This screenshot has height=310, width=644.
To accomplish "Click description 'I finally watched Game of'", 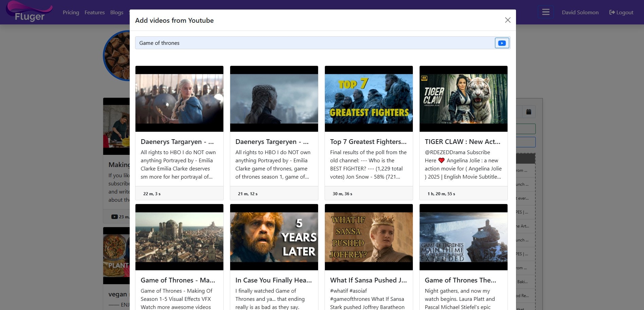I will 266,291.
